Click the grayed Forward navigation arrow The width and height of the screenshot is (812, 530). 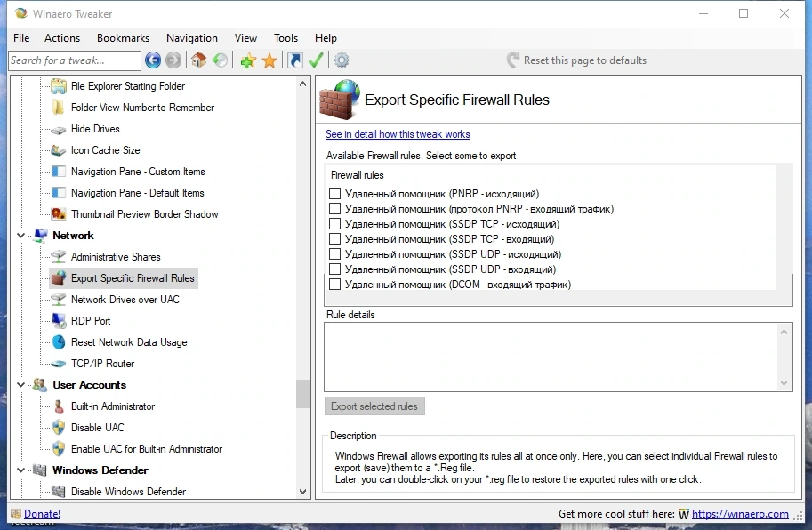(x=173, y=60)
